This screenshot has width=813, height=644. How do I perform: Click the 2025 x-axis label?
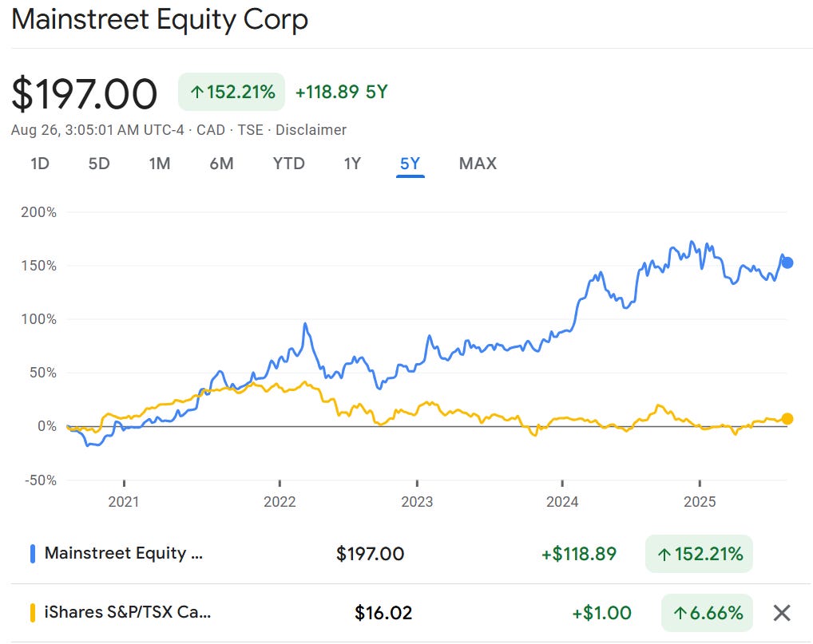click(700, 501)
